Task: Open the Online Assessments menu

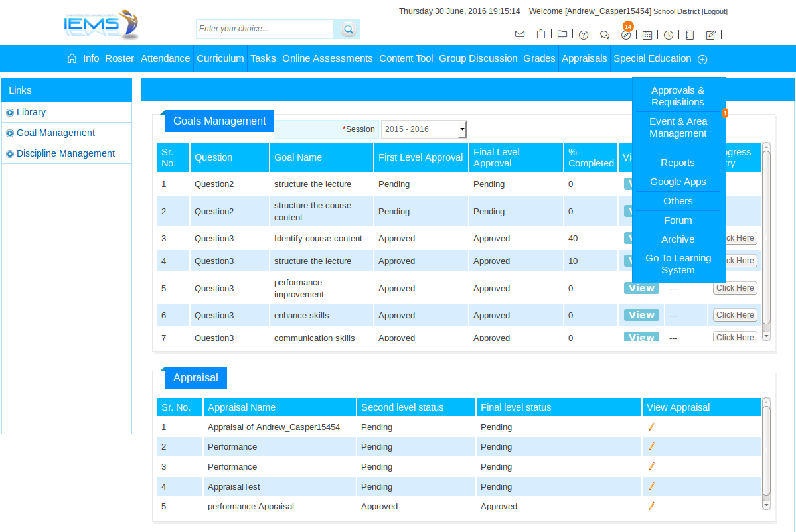Action: (327, 58)
